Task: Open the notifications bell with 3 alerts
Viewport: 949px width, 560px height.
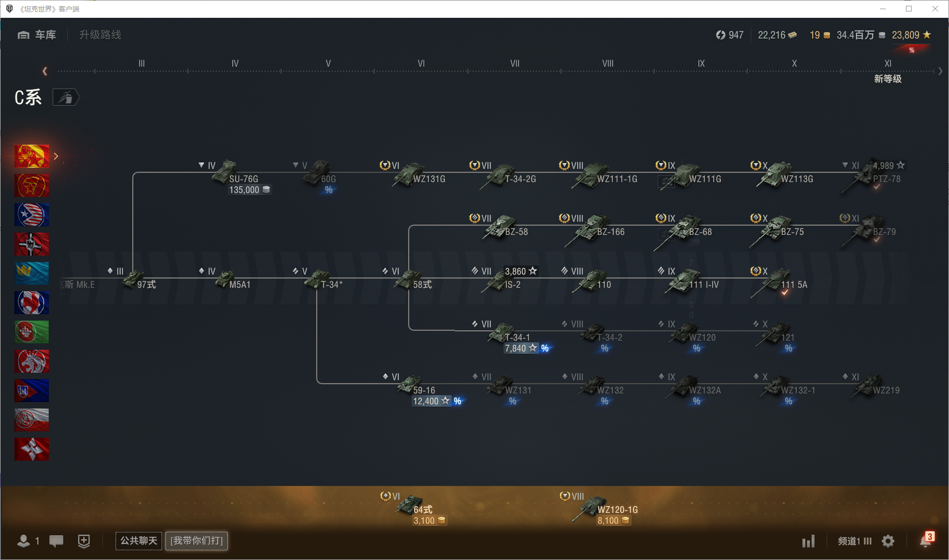Action: (x=927, y=540)
